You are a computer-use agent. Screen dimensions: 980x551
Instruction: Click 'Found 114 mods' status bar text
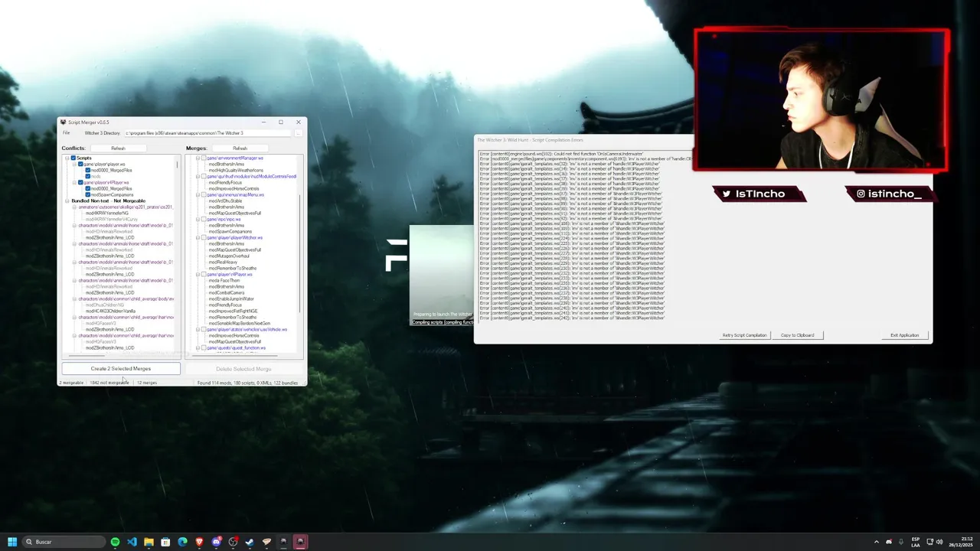coord(247,383)
